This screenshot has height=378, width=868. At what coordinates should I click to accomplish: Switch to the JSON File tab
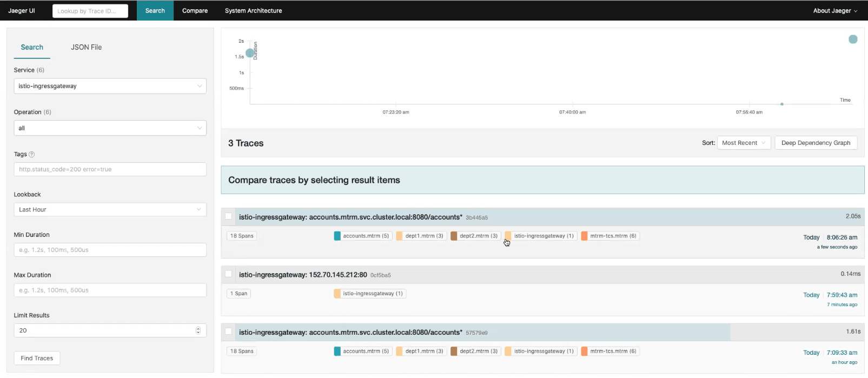pos(86,48)
